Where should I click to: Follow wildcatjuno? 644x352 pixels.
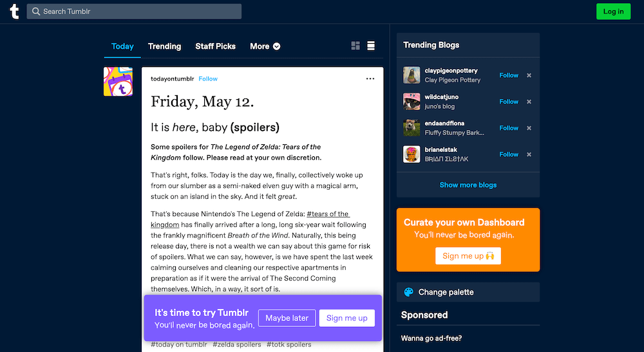[x=509, y=102]
